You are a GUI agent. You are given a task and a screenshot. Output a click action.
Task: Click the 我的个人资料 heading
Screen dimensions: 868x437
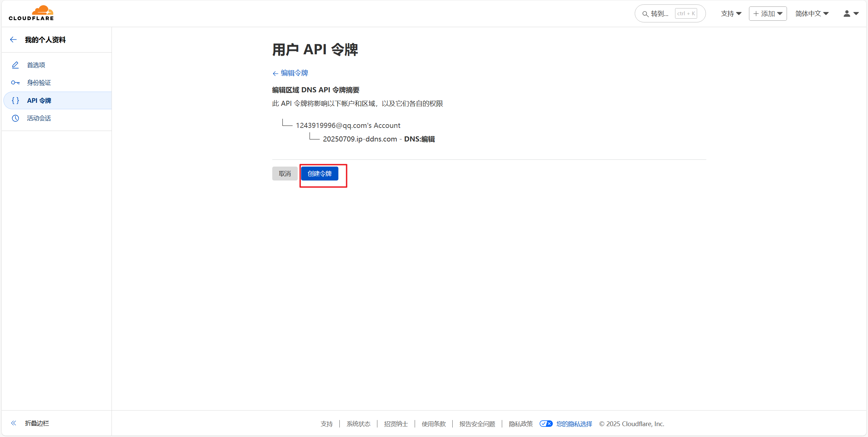tap(45, 40)
